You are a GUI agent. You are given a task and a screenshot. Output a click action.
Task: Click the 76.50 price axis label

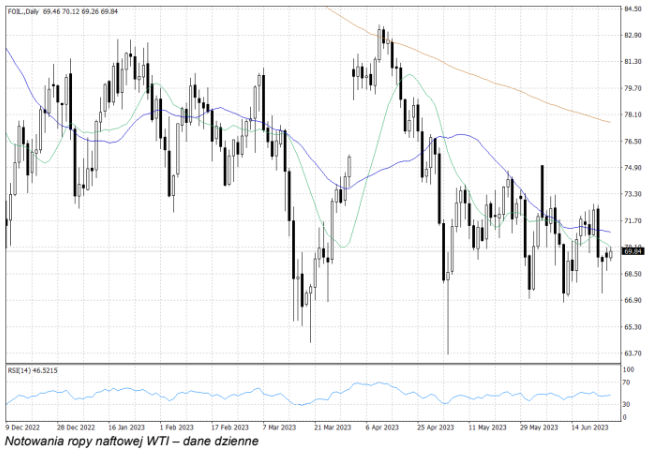633,141
